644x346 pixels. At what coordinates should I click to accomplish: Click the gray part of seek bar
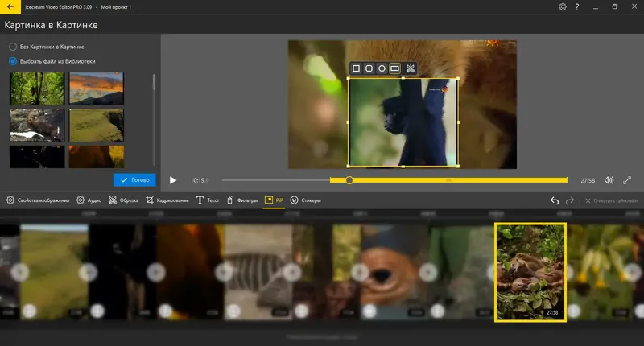pyautogui.click(x=275, y=180)
